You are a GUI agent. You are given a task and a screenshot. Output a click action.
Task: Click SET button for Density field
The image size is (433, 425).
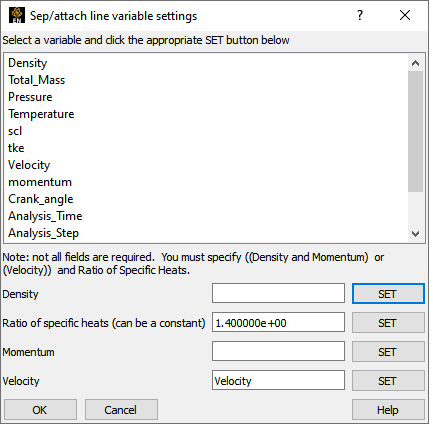pos(388,294)
